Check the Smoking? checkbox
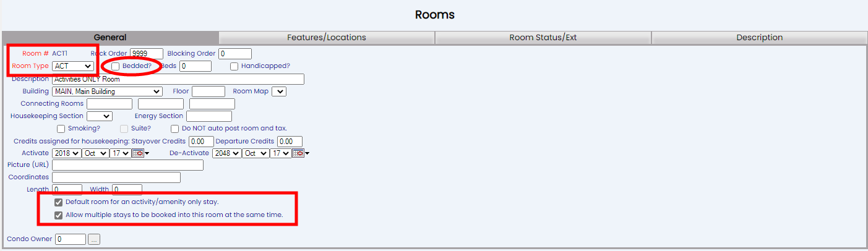The height and width of the screenshot is (251, 868). click(61, 129)
